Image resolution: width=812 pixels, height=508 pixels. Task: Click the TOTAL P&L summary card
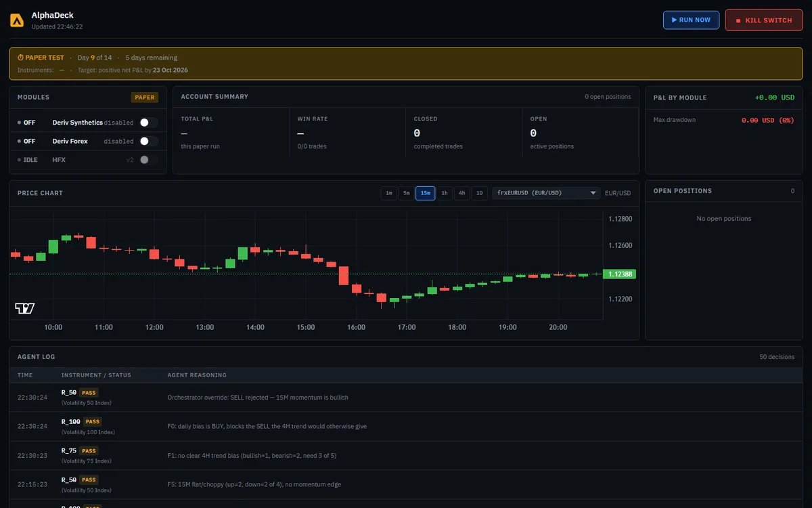click(231, 132)
